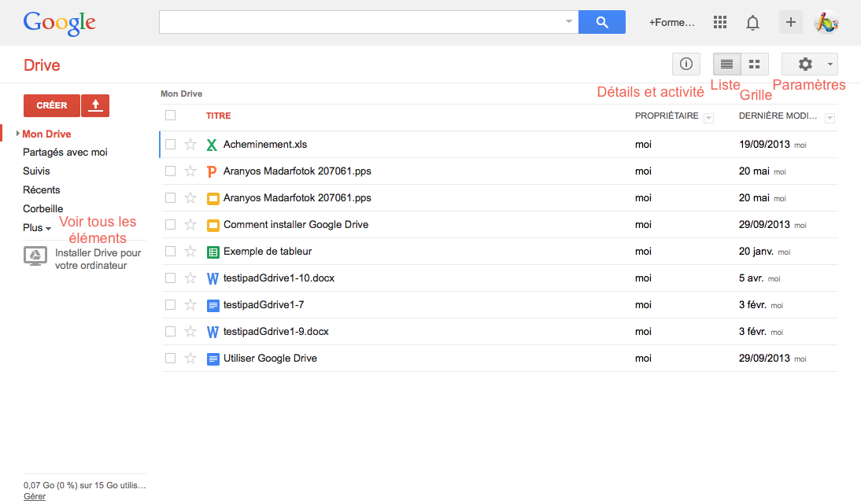Click Installer Drive pour votre ordinateur
Viewport: 861px width, 504px height.
coord(98,259)
